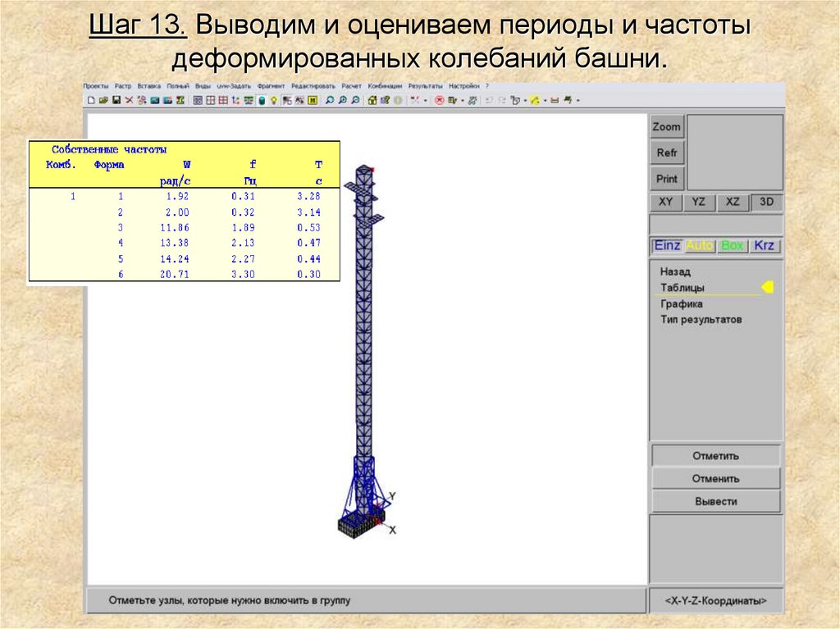Viewport: 840px width, 629px height.
Task: Click the coordinate axes toolbar icon
Action: 235,100
